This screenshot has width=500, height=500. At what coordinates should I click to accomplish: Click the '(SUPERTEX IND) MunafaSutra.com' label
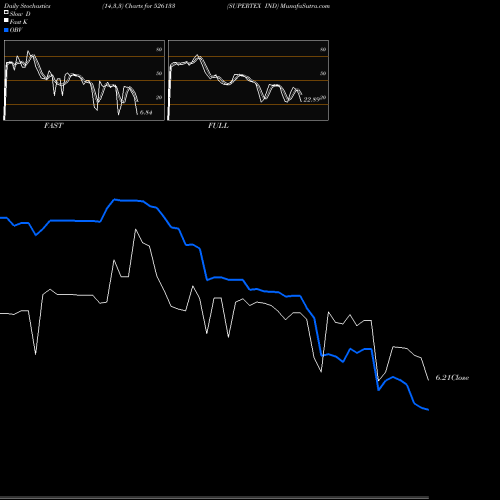pyautogui.click(x=278, y=6)
